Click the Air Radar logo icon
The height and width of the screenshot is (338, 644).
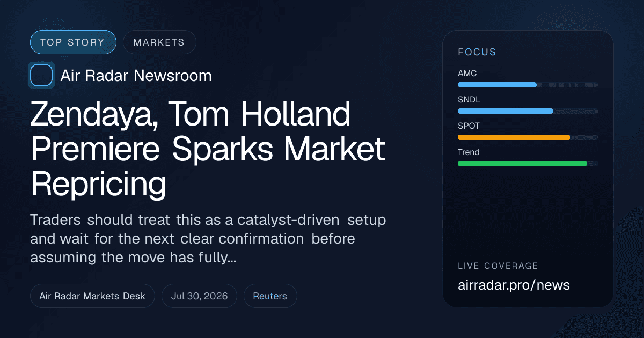(x=41, y=75)
